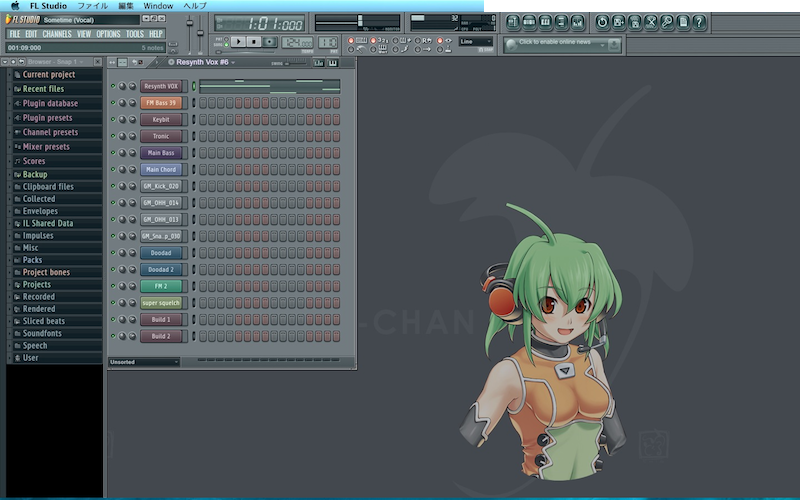This screenshot has height=500, width=800.
Task: Click the undo circular arrow icon
Action: coord(602,22)
